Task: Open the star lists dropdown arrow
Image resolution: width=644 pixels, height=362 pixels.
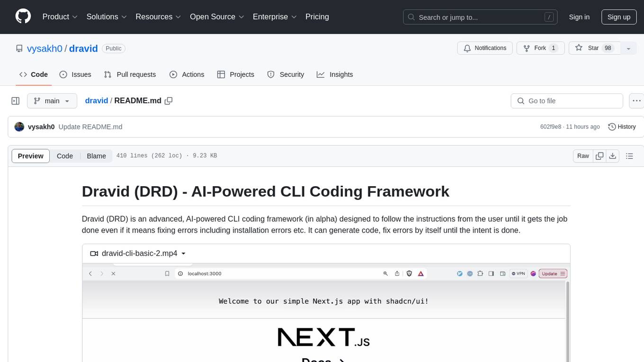Action: click(628, 48)
